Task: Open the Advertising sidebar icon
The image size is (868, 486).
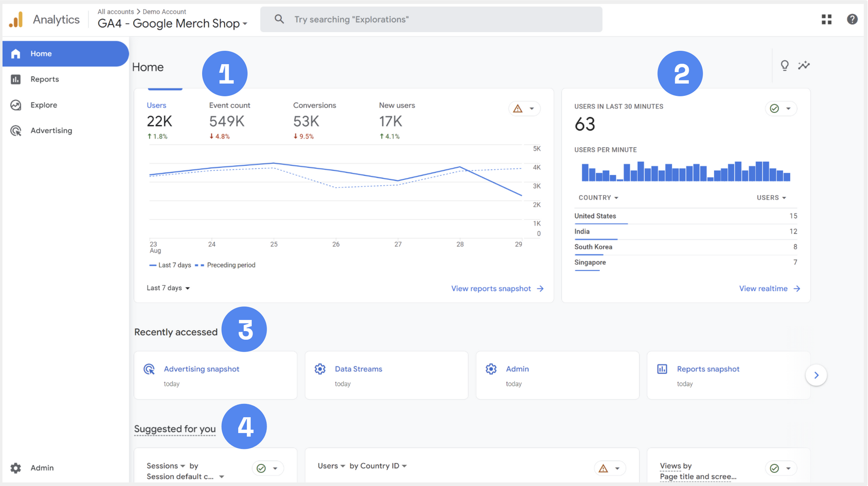Action: pyautogui.click(x=16, y=131)
